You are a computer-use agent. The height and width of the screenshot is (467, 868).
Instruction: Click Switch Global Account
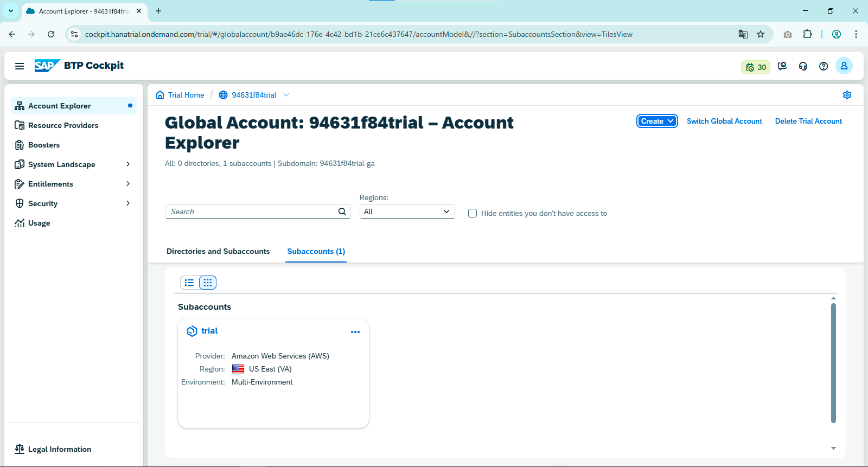point(724,121)
